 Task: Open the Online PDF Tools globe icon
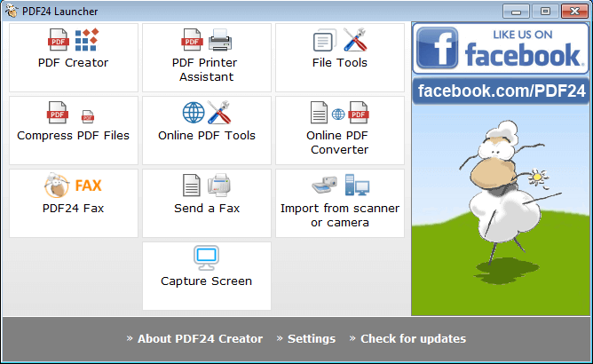tap(206, 114)
